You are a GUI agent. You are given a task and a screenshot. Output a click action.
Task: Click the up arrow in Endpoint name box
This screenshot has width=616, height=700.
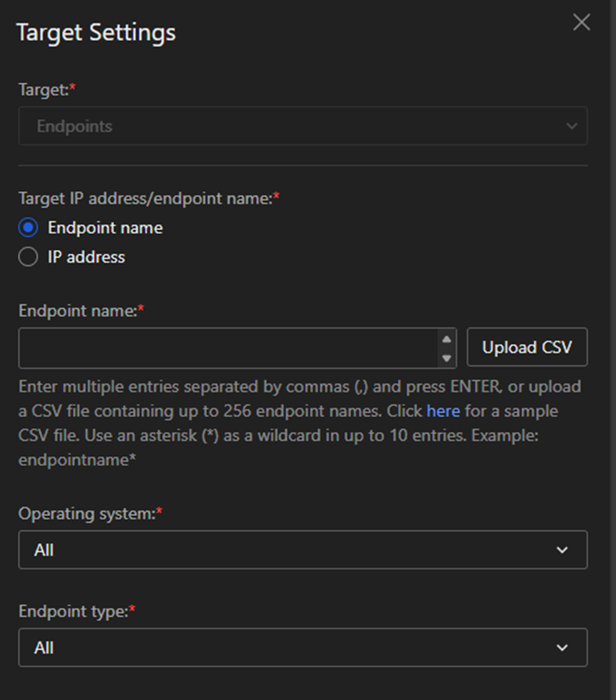point(447,339)
